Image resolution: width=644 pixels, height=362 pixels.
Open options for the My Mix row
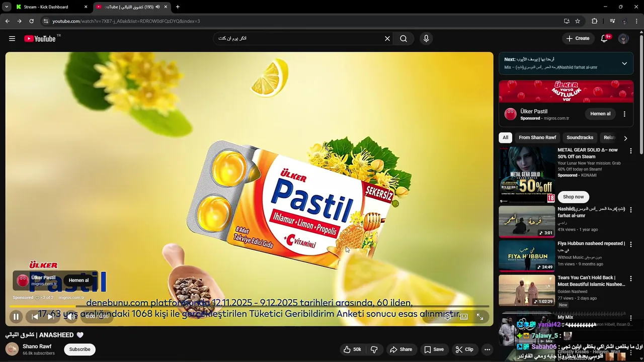(630, 318)
